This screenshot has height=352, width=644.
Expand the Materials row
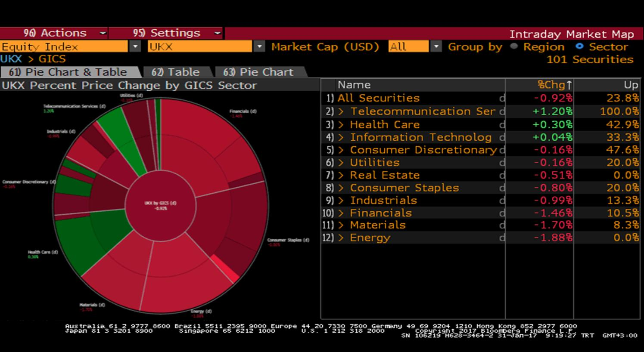point(341,225)
